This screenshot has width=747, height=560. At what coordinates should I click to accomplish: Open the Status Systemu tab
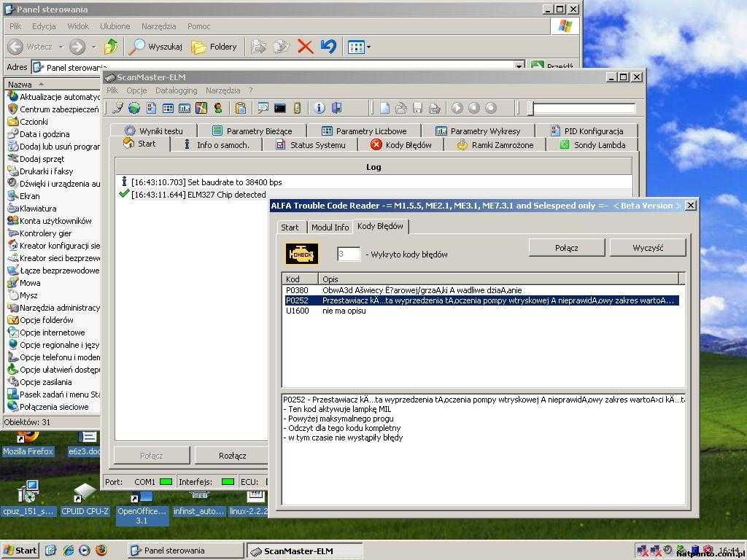[x=311, y=145]
